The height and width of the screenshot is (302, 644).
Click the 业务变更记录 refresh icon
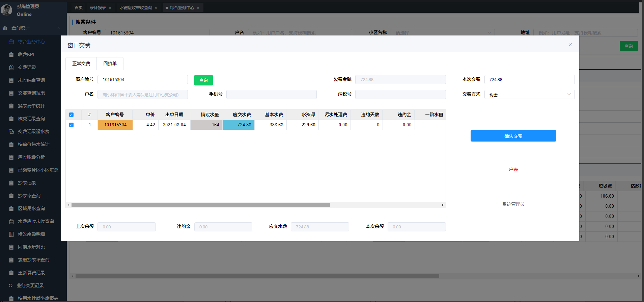pos(10,286)
